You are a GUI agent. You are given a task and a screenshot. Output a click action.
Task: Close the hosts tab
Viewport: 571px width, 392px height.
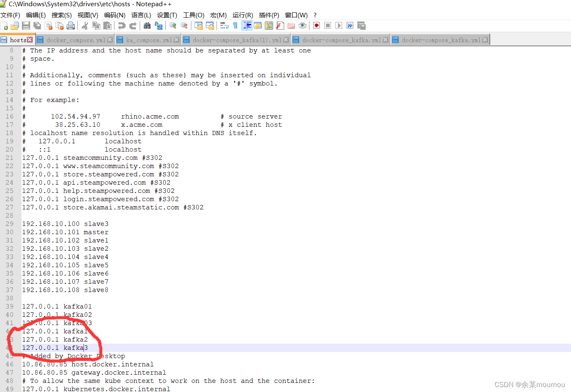[30, 40]
